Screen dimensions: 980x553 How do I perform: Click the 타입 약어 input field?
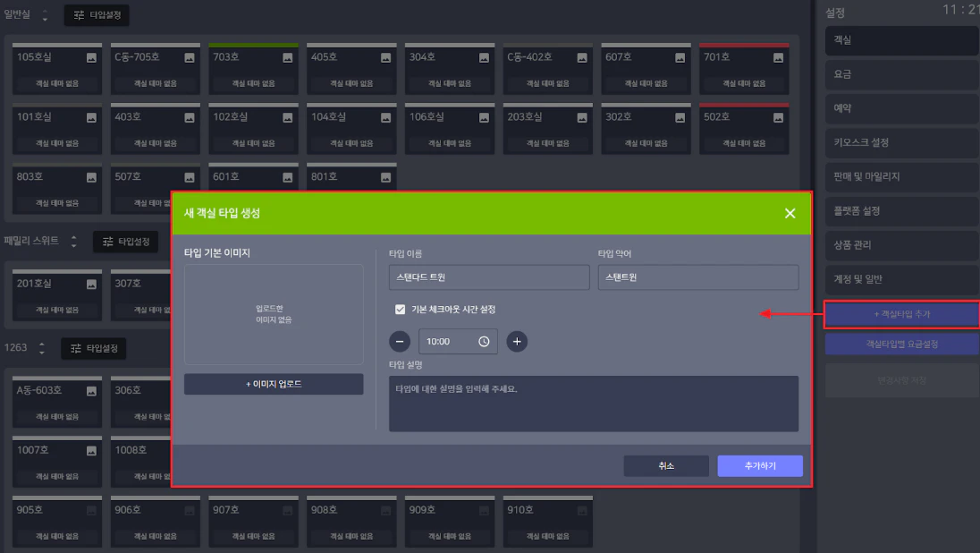(698, 277)
